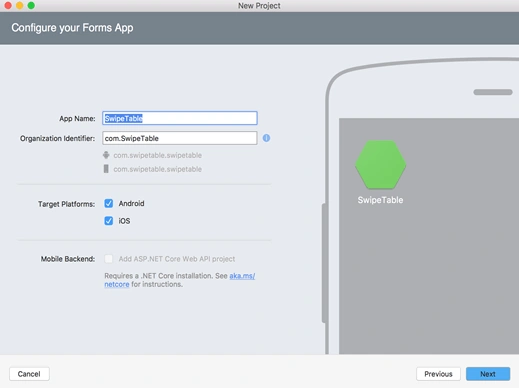This screenshot has height=388, width=519.
Task: Click the Organization Identifier label
Action: 57,138
